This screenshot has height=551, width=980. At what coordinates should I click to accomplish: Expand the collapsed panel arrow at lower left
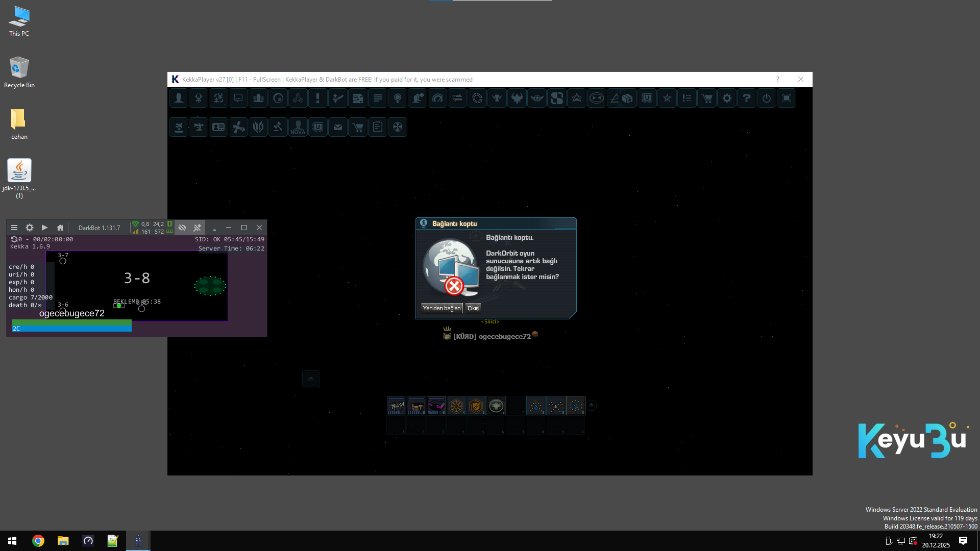(x=311, y=379)
